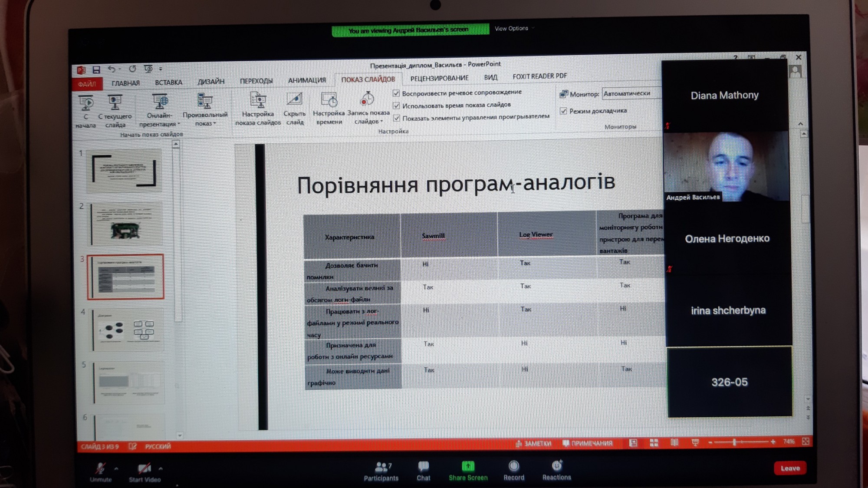Switch to the ВИД tab
Image resolution: width=868 pixels, height=488 pixels.
490,77
